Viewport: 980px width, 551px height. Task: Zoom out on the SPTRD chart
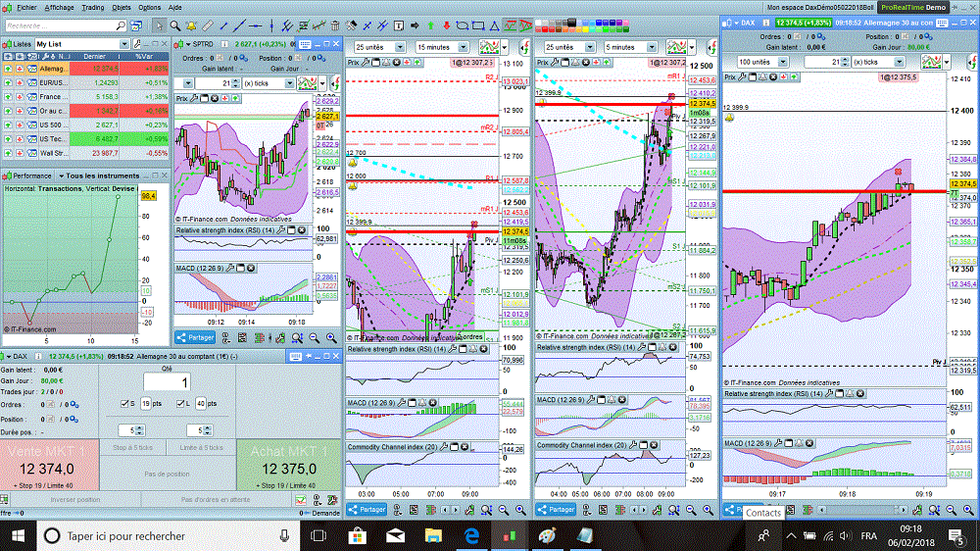point(315,337)
